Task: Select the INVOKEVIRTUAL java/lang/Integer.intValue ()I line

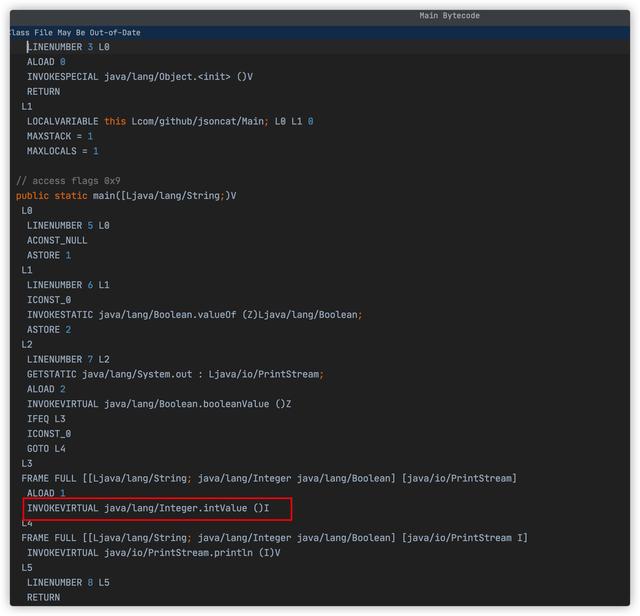Action: (148, 508)
